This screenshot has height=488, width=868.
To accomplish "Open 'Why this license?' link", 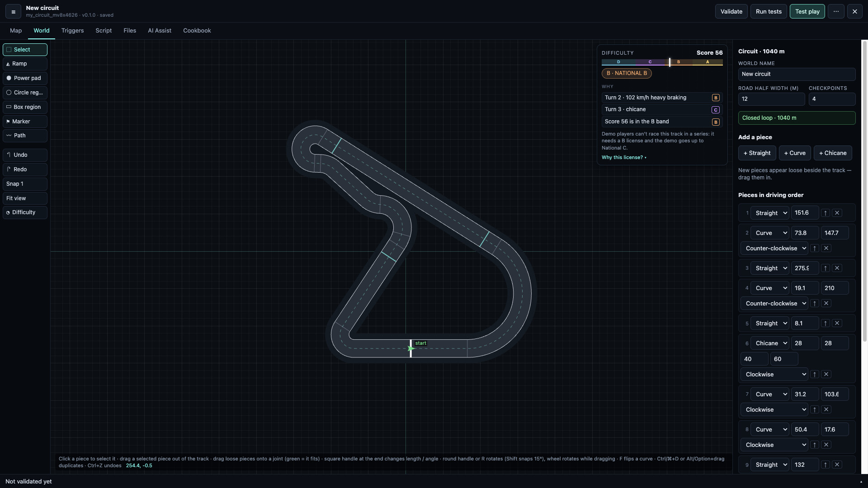I will point(624,157).
